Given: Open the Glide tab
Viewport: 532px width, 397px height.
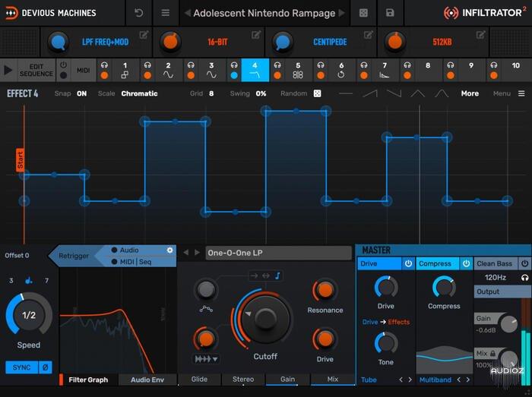Looking at the screenshot, I should coord(199,380).
